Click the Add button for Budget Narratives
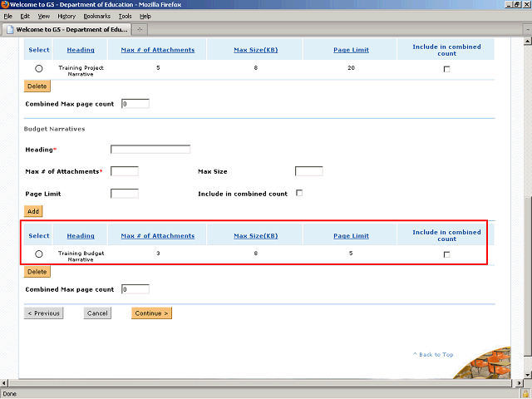532x399 pixels. [x=33, y=211]
